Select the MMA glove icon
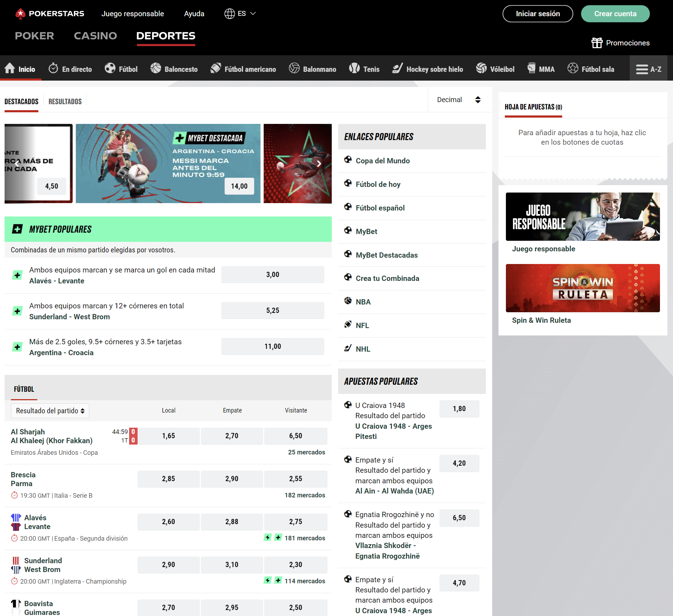The image size is (673, 616). 532,68
